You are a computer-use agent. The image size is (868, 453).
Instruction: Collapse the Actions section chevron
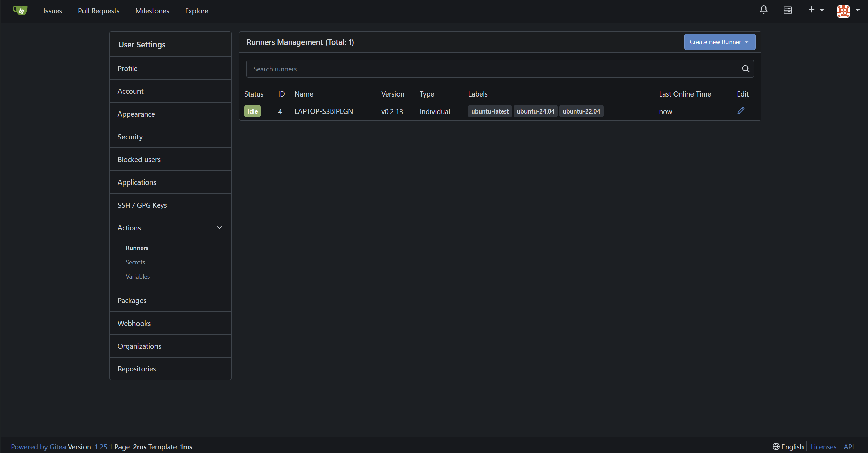219,228
